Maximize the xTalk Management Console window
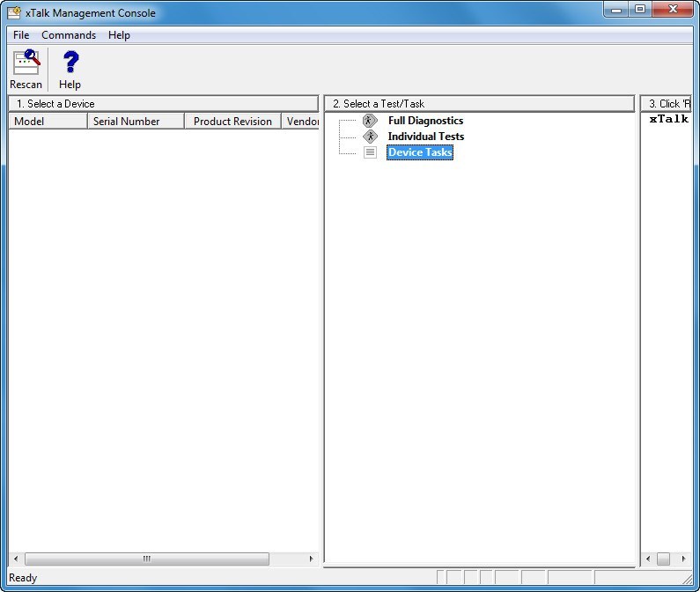 640,10
